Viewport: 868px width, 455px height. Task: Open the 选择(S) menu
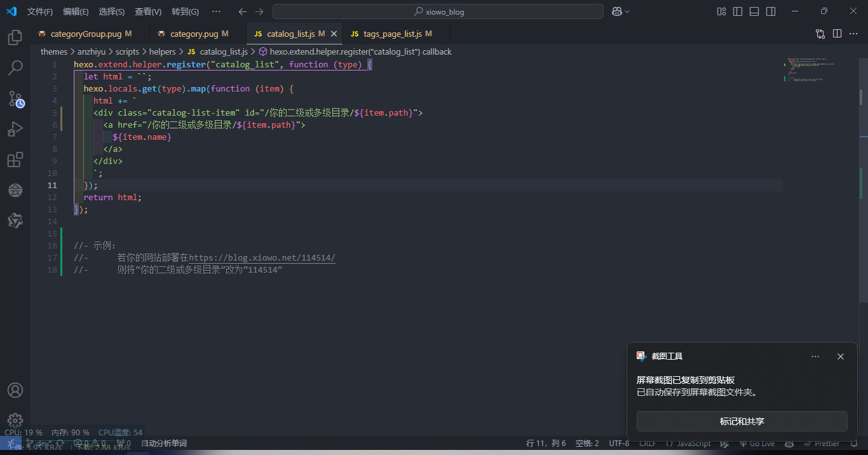pyautogui.click(x=112, y=11)
